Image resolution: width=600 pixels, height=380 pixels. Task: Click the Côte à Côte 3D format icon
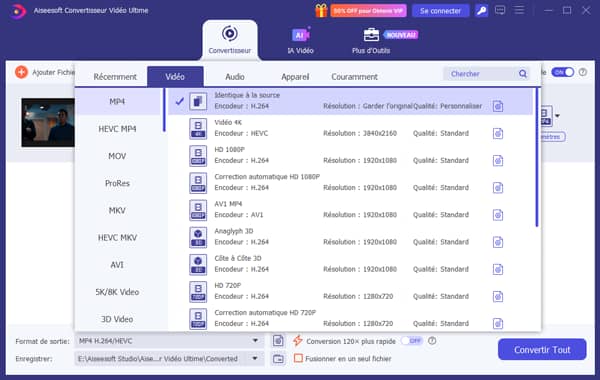pyautogui.click(x=198, y=264)
